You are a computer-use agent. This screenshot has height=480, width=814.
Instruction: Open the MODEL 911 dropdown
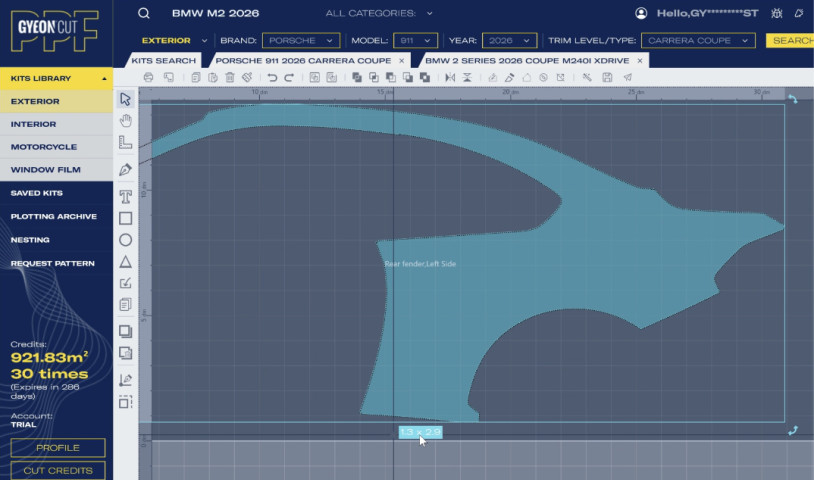point(415,40)
